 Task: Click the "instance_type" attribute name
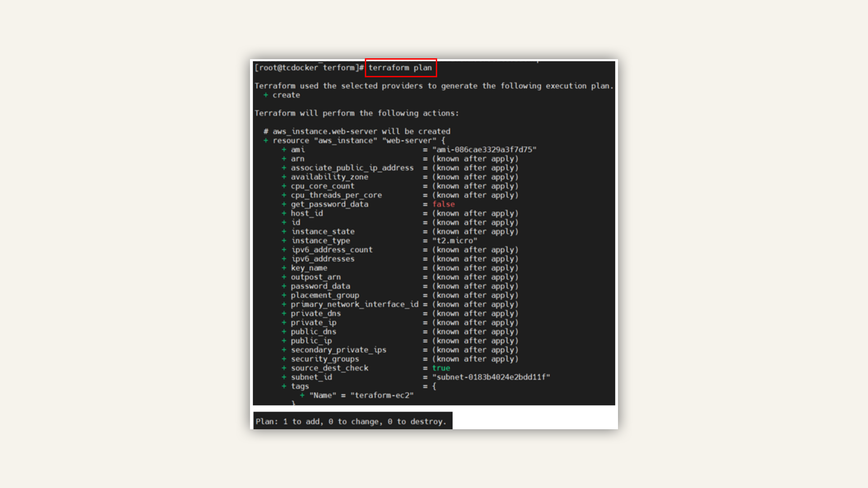pos(321,241)
